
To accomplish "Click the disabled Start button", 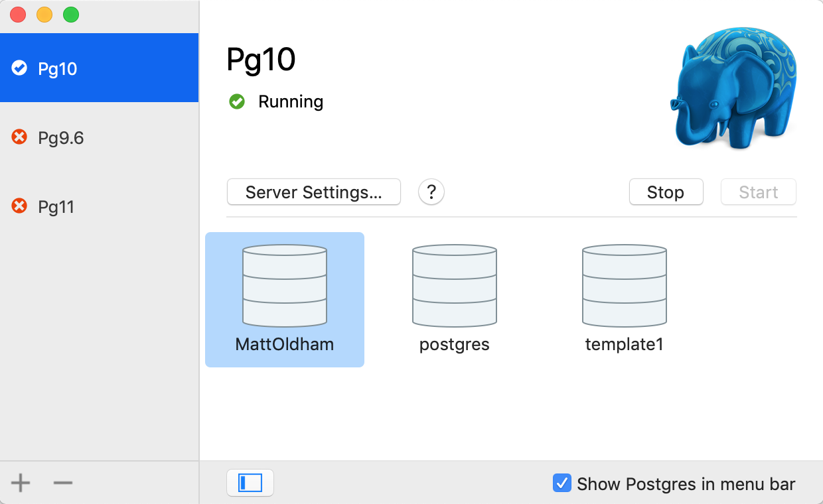I will pyautogui.click(x=759, y=192).
